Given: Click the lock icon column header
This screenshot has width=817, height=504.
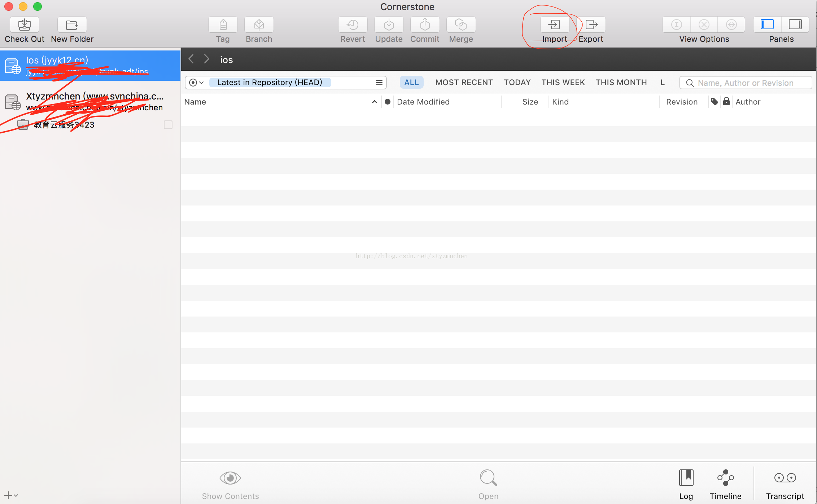Looking at the screenshot, I should (x=726, y=102).
